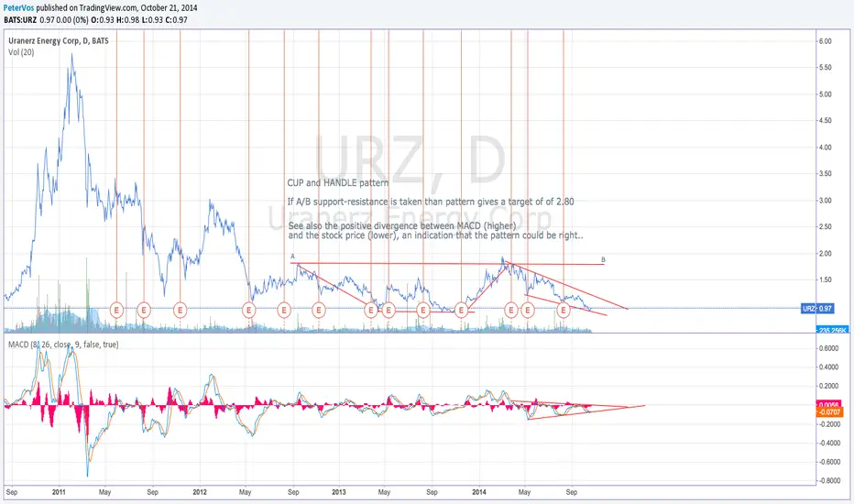Select the annotation mentioning target of 2.80

431,202
